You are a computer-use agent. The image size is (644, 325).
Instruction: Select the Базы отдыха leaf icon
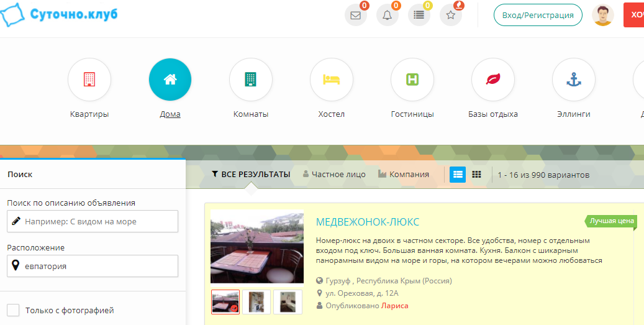493,80
